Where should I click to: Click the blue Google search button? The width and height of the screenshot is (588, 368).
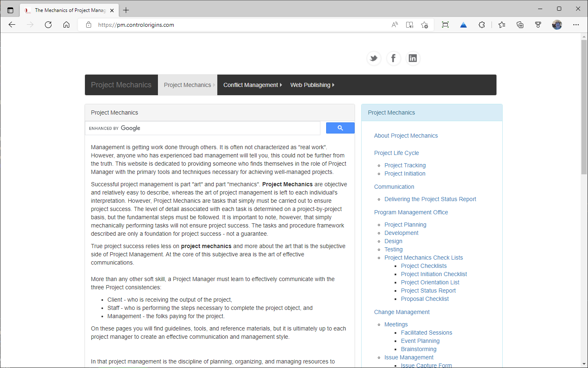point(340,128)
